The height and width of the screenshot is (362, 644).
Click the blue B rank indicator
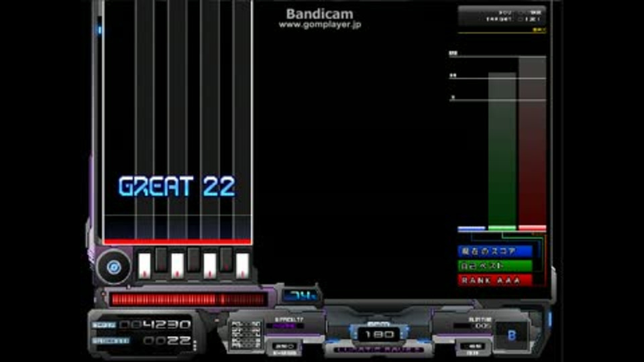tap(511, 335)
